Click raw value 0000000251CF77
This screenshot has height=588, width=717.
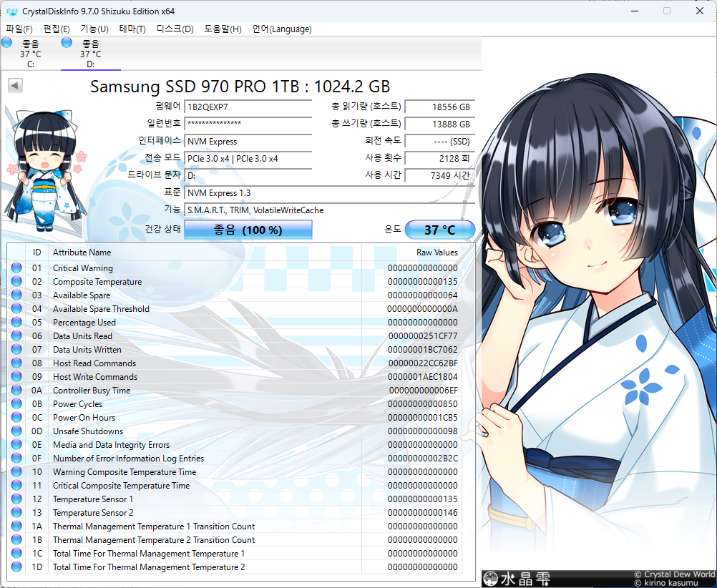(423, 336)
